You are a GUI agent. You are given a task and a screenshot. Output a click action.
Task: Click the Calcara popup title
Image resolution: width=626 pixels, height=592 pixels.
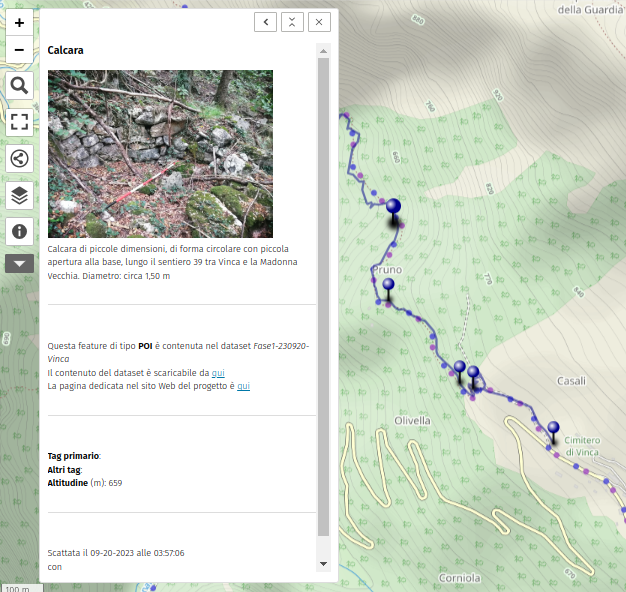pyautogui.click(x=65, y=50)
